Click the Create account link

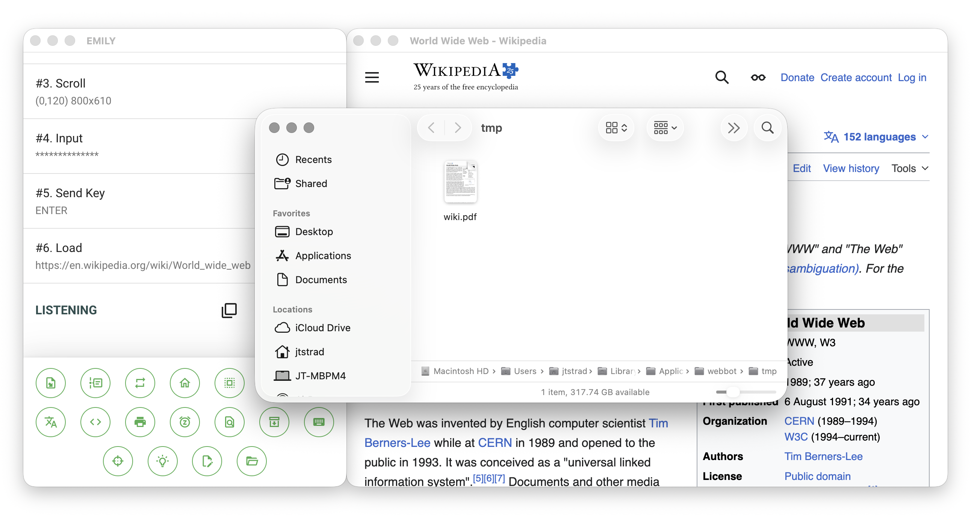856,78
